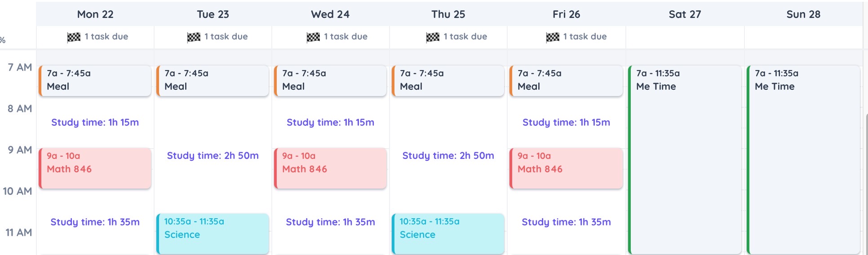Image resolution: width=868 pixels, height=255 pixels.
Task: Click the 9 AM time label
Action: tap(20, 150)
